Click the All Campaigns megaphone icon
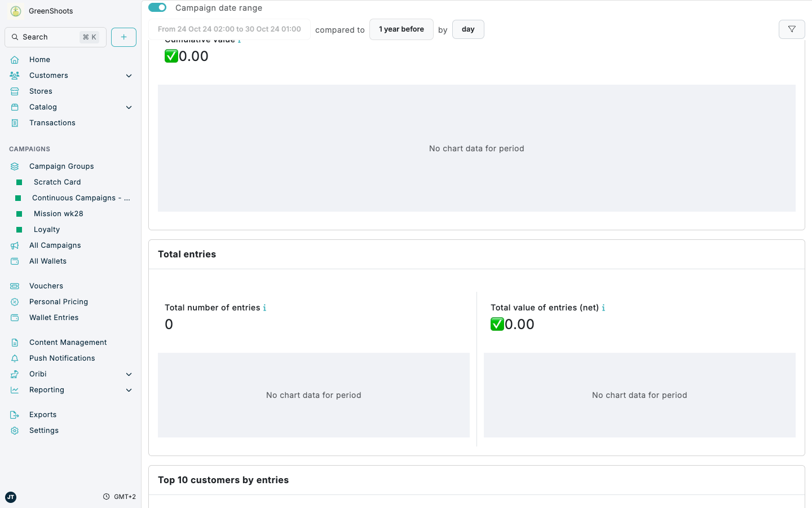 coord(15,246)
